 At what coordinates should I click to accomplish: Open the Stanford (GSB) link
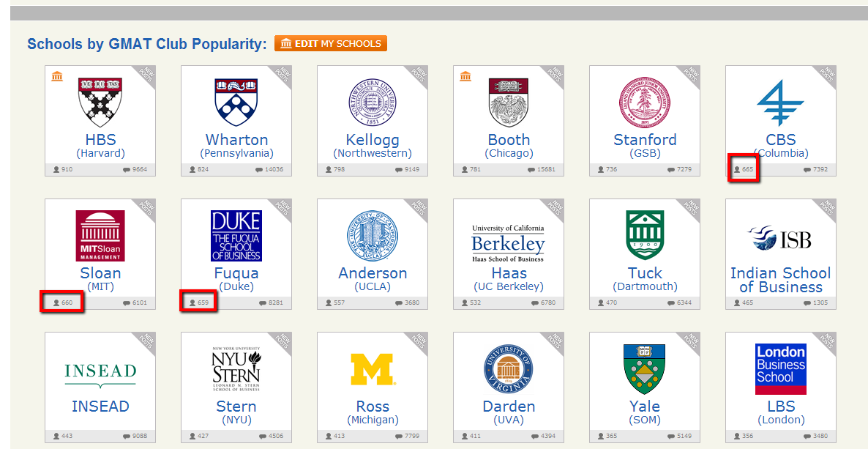click(645, 146)
